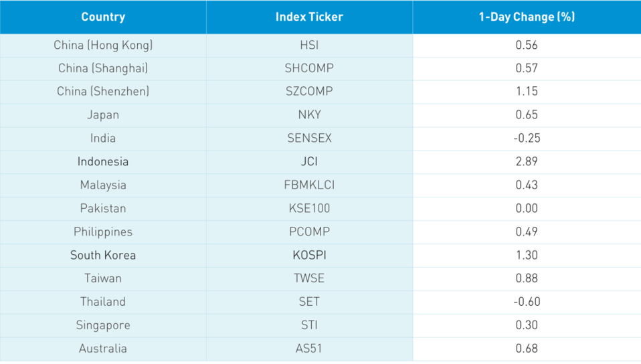Click the Indonesia country cell

[103, 161]
